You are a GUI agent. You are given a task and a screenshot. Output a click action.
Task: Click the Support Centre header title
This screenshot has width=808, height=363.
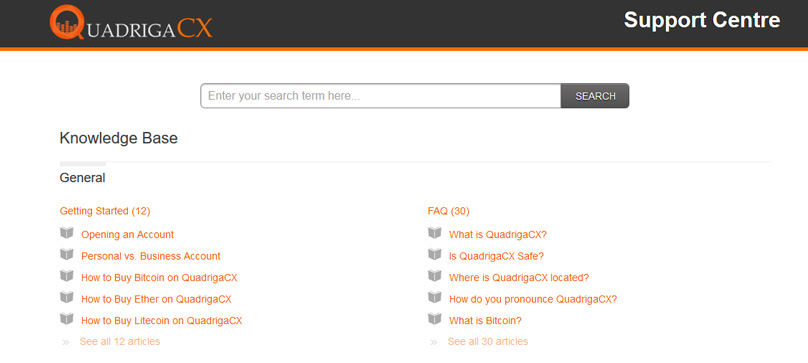click(702, 20)
